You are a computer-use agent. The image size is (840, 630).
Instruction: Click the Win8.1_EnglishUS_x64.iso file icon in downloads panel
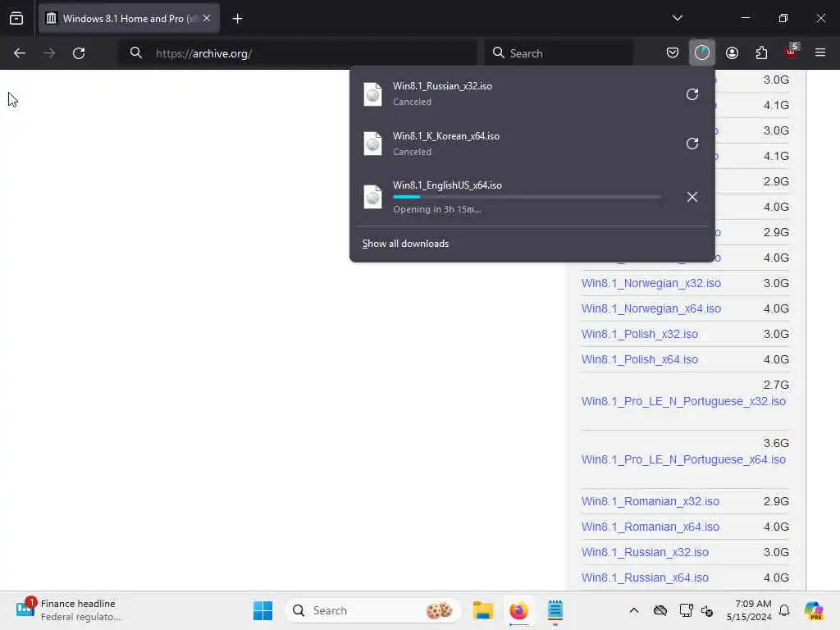[373, 197]
